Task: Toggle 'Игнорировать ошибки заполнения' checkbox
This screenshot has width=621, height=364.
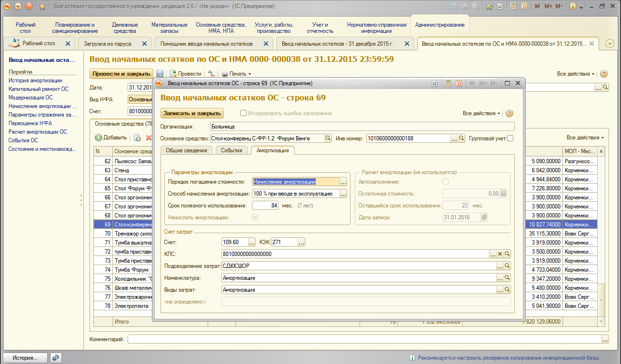Action: point(244,113)
